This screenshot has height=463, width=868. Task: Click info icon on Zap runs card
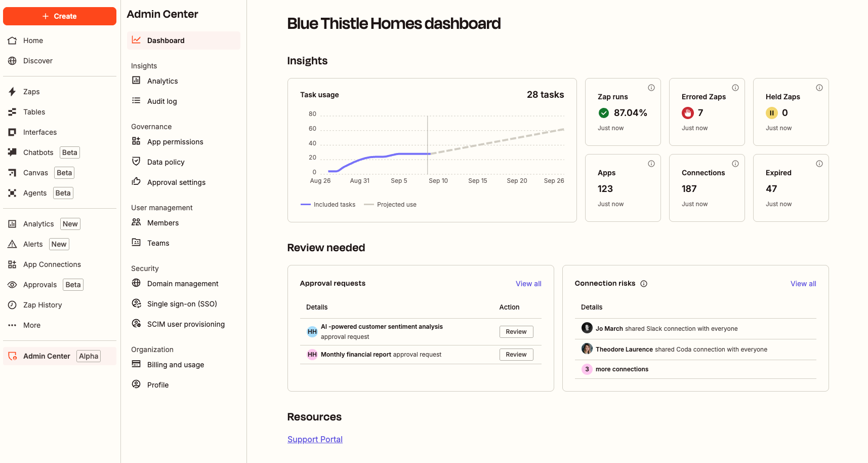click(x=651, y=88)
